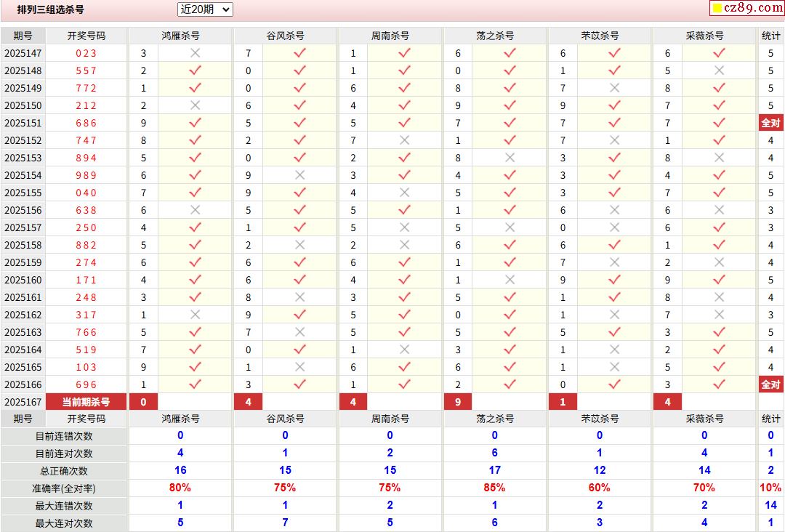
Task: Click the check mark for 荡之杀号 in period 2025151
Action: tap(510, 123)
